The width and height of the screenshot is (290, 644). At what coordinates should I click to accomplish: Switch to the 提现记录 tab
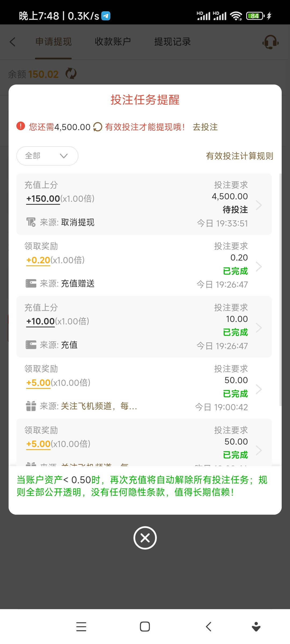172,42
